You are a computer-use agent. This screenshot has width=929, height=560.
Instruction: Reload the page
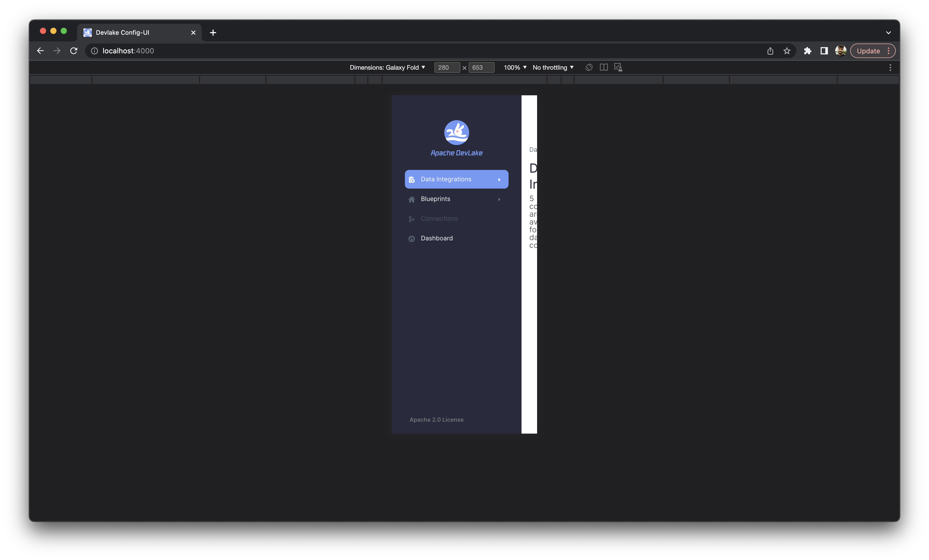coord(74,51)
